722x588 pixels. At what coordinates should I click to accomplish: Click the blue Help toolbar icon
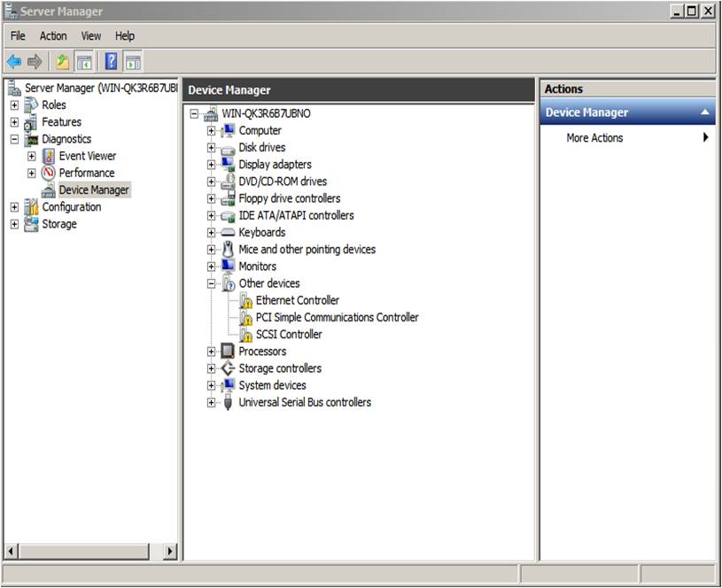pyautogui.click(x=112, y=62)
